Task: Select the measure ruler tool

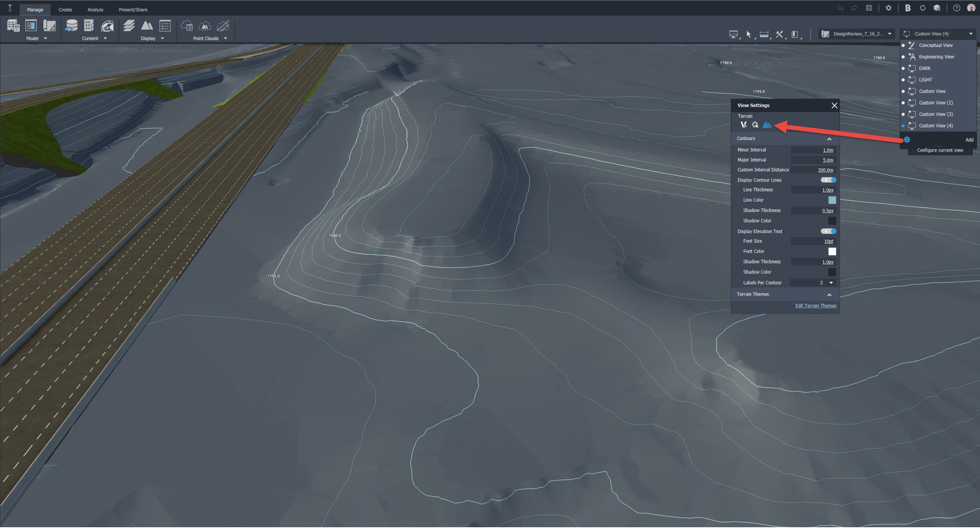Action: tap(764, 34)
